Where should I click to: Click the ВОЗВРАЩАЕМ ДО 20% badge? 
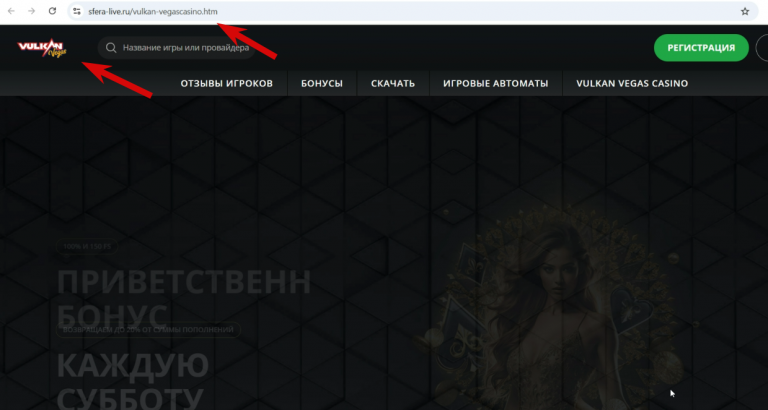[x=148, y=330]
